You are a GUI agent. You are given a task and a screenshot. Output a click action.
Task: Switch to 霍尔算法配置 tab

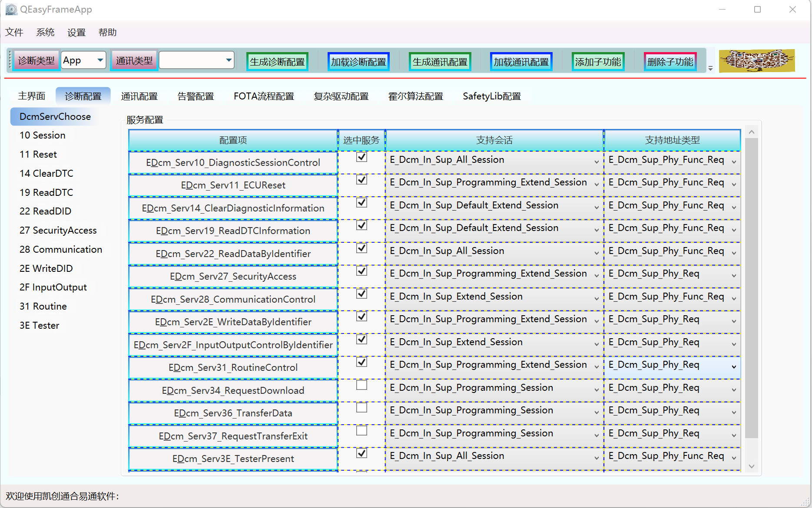[416, 96]
